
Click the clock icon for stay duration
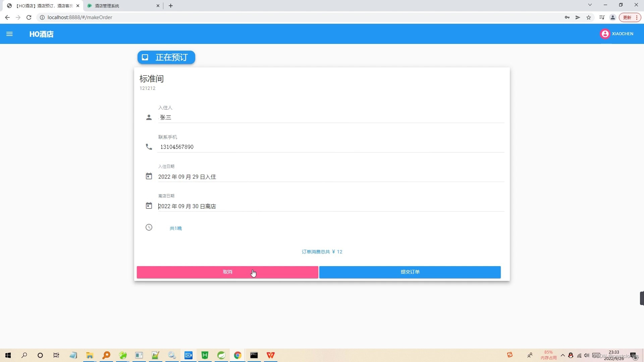149,227
